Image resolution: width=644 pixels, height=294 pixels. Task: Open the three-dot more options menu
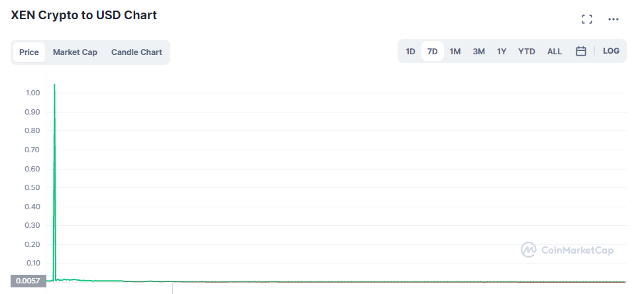614,19
